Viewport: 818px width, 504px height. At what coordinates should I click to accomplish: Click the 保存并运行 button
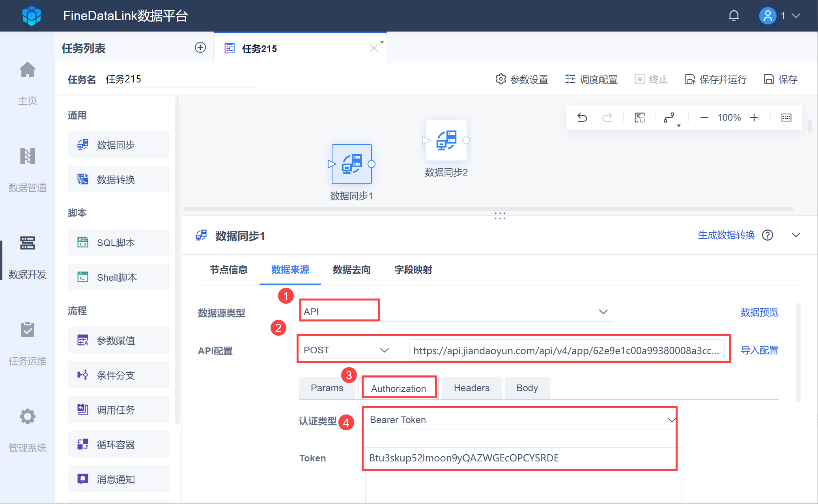point(716,79)
